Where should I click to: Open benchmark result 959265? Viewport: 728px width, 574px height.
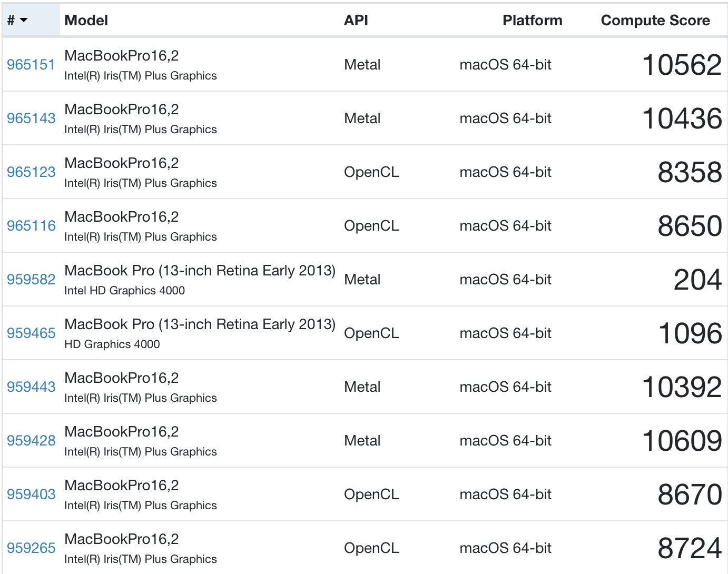click(31, 548)
